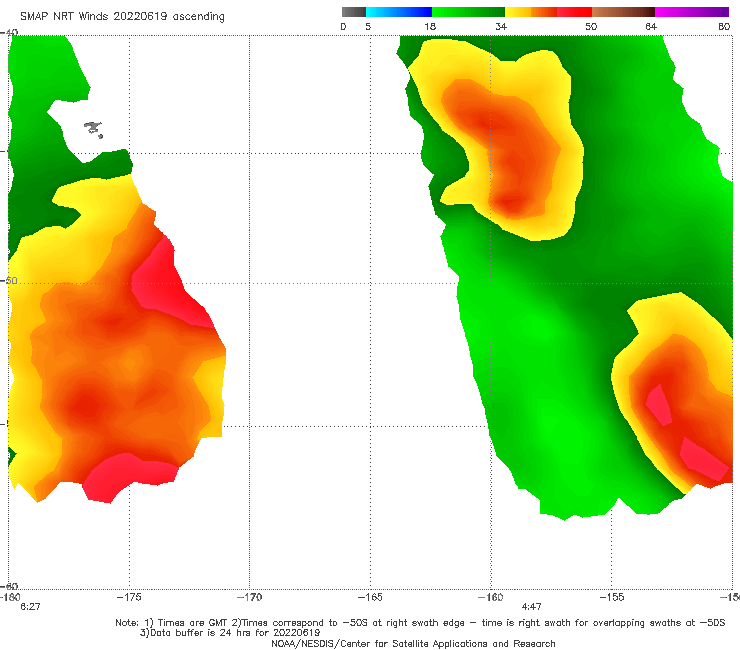Click the 'Data buffer is 24 hrs' note
This screenshot has width=740, height=650.
coord(230,633)
